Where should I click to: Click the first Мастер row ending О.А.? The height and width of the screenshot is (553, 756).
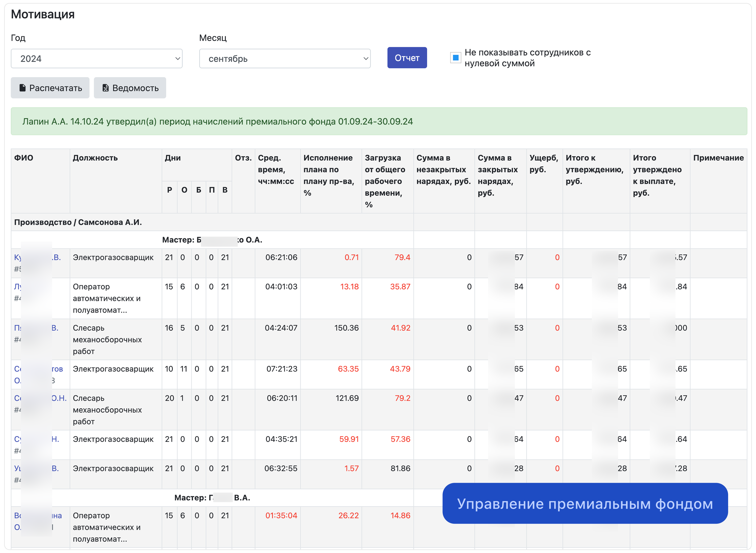[212, 240]
